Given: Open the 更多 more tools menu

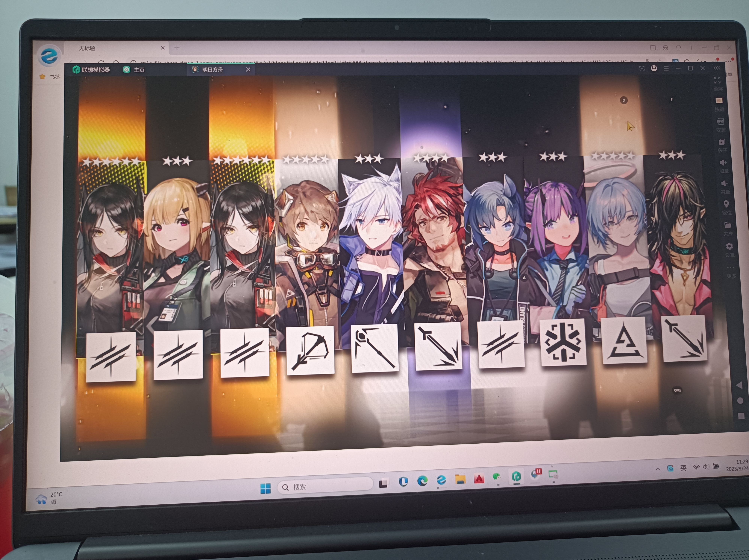Looking at the screenshot, I should pyautogui.click(x=731, y=267).
